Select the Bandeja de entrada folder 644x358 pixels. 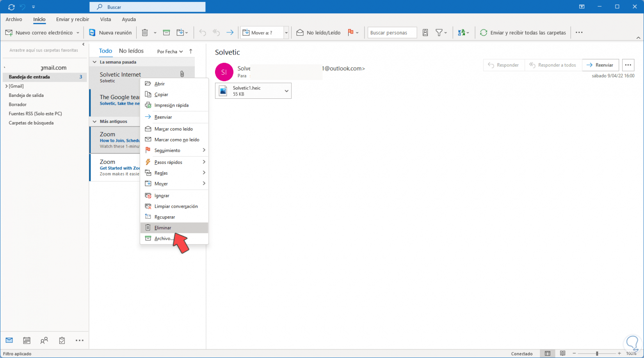coord(45,77)
